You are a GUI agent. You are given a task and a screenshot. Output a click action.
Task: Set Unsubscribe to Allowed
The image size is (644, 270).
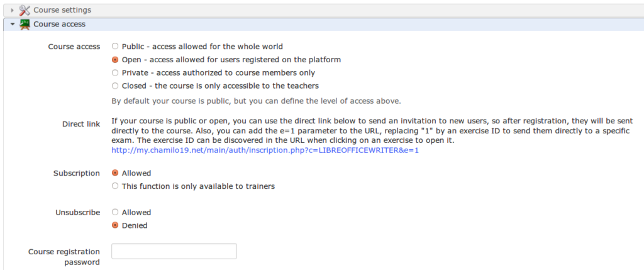115,213
